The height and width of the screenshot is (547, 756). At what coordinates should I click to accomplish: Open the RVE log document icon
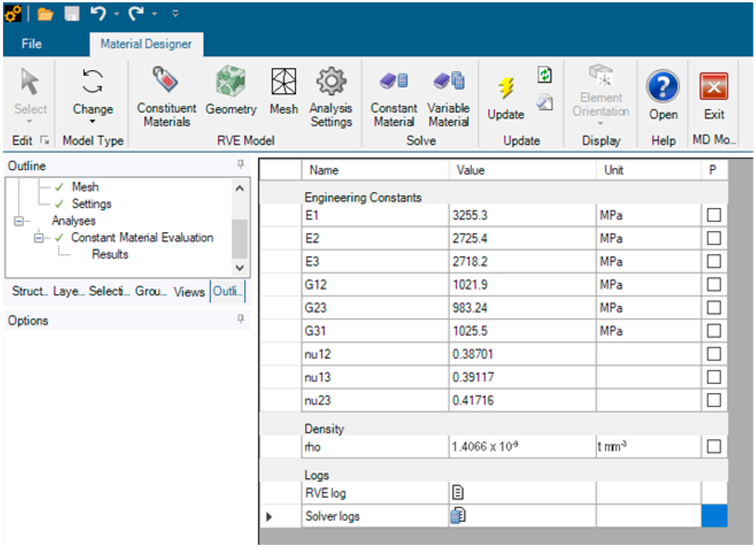click(458, 492)
